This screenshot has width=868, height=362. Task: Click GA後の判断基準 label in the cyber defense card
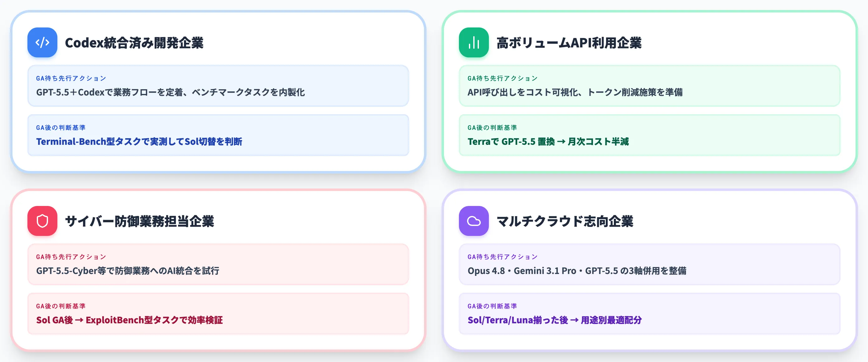(61, 306)
